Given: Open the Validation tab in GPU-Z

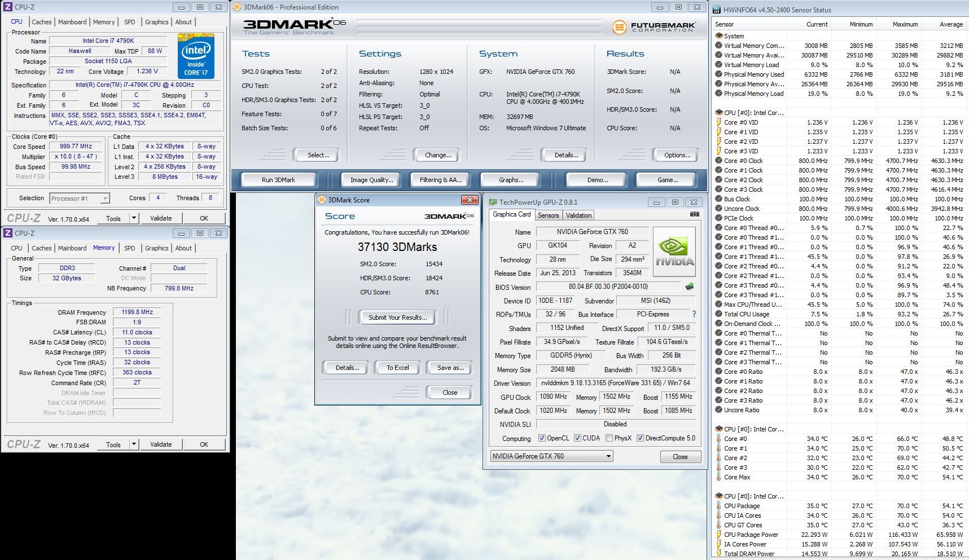Looking at the screenshot, I should tap(578, 215).
